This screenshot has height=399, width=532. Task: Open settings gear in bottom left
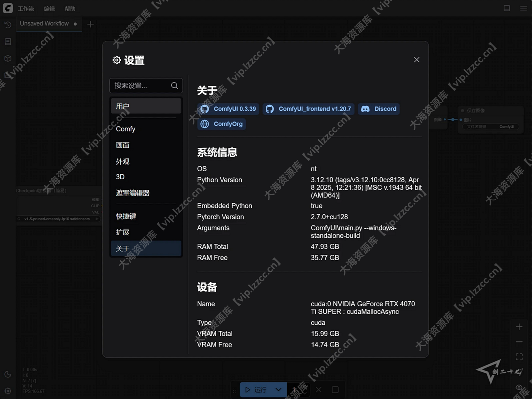(8, 391)
